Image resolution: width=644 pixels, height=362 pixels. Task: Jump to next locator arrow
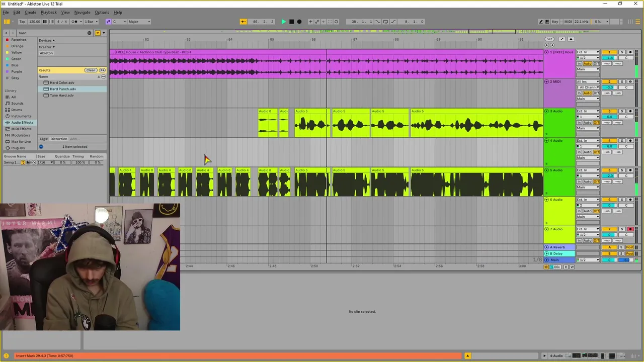[x=552, y=45]
